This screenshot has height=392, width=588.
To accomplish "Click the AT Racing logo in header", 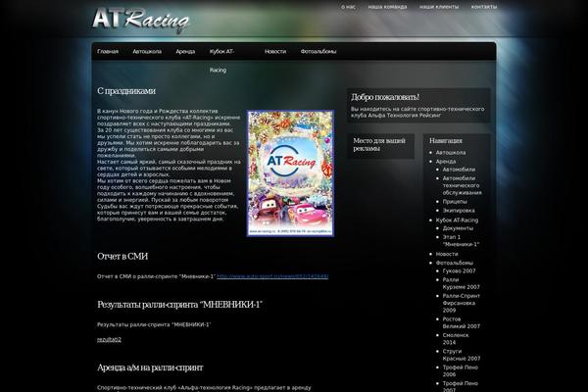I will 140,20.
